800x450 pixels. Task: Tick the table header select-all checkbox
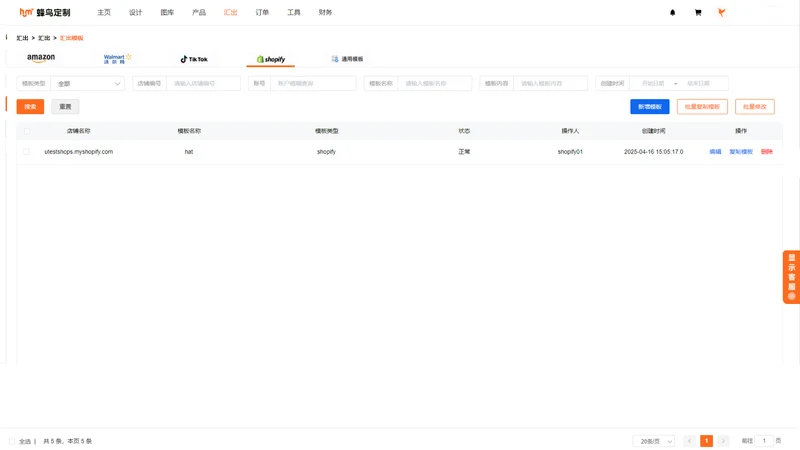(x=27, y=131)
